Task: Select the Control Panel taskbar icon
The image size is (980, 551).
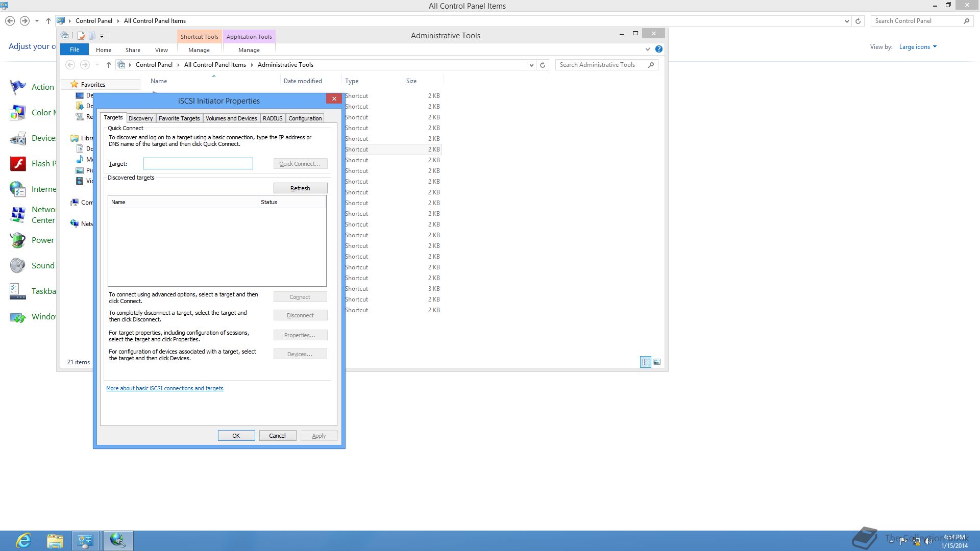Action: point(85,540)
